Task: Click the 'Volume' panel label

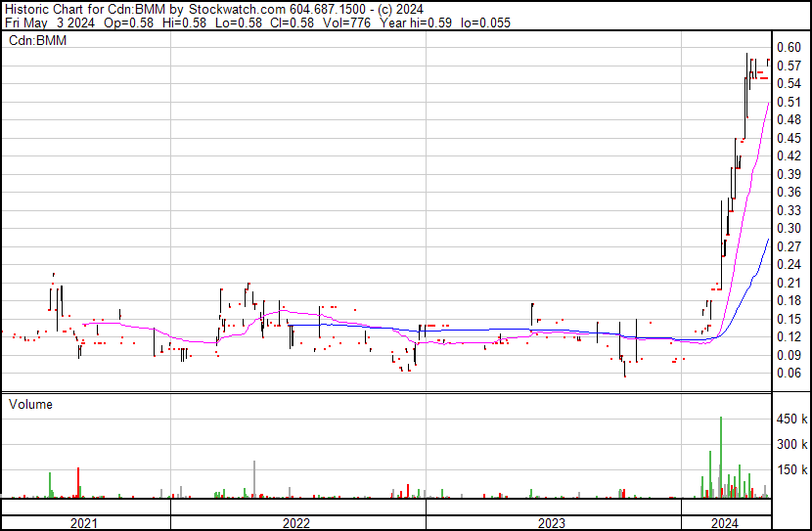Action: point(30,404)
